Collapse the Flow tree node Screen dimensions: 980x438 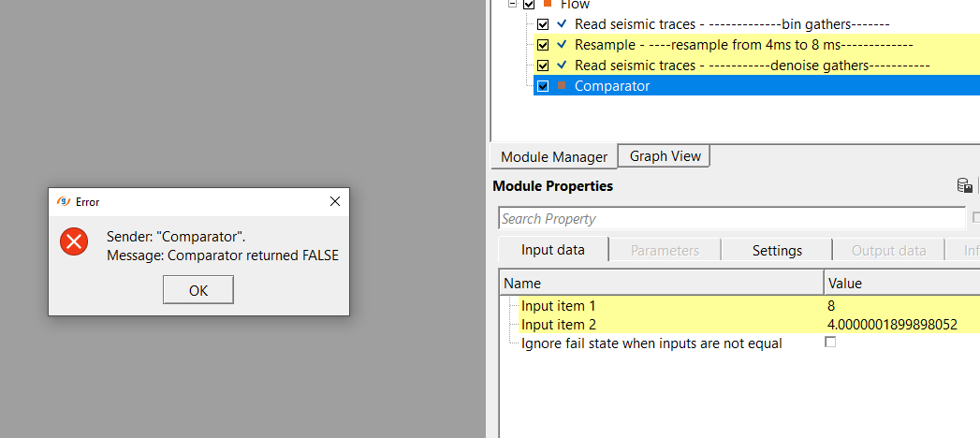tap(513, 5)
